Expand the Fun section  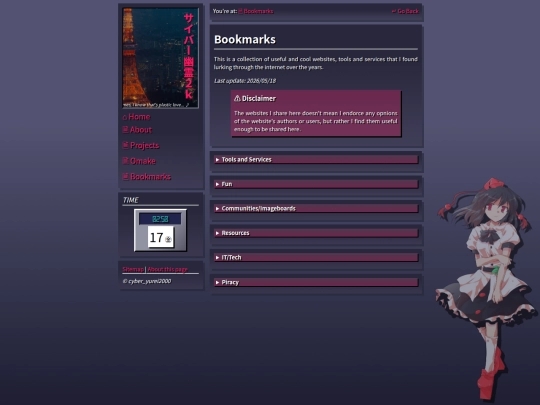click(316, 184)
